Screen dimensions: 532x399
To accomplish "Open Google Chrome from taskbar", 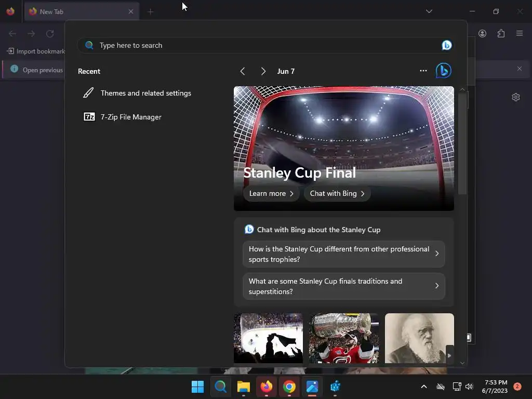I will [289, 387].
